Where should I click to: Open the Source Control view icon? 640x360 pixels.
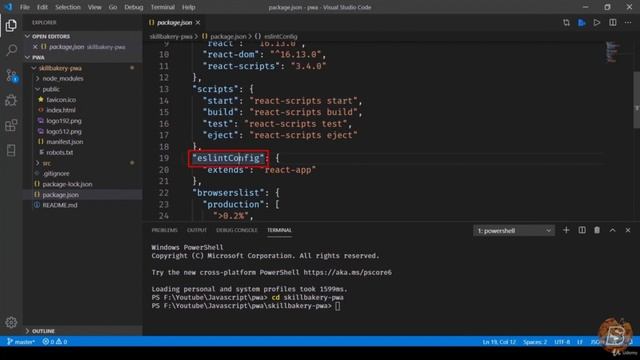coord(11,76)
